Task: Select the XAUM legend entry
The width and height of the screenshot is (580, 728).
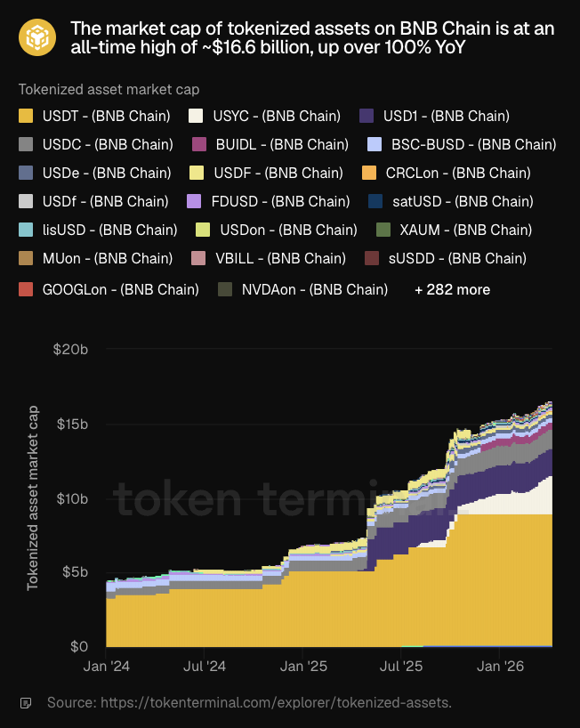Action: pyautogui.click(x=454, y=231)
